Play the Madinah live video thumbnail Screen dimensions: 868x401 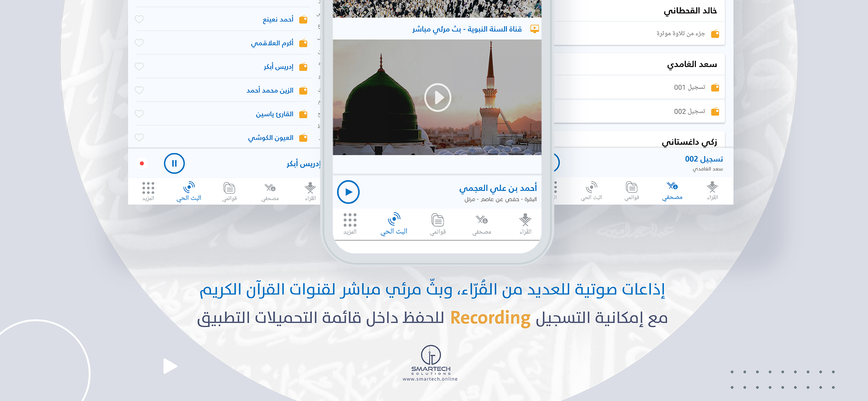[x=437, y=98]
